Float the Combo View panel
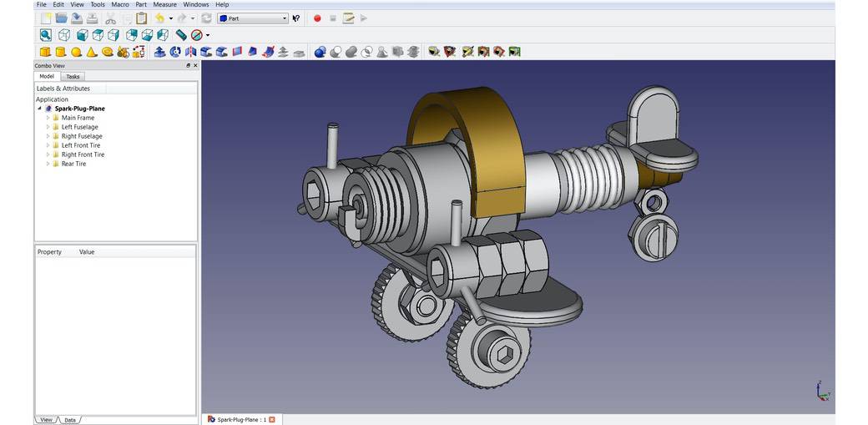Viewport: 868px width, 425px height. [189, 65]
